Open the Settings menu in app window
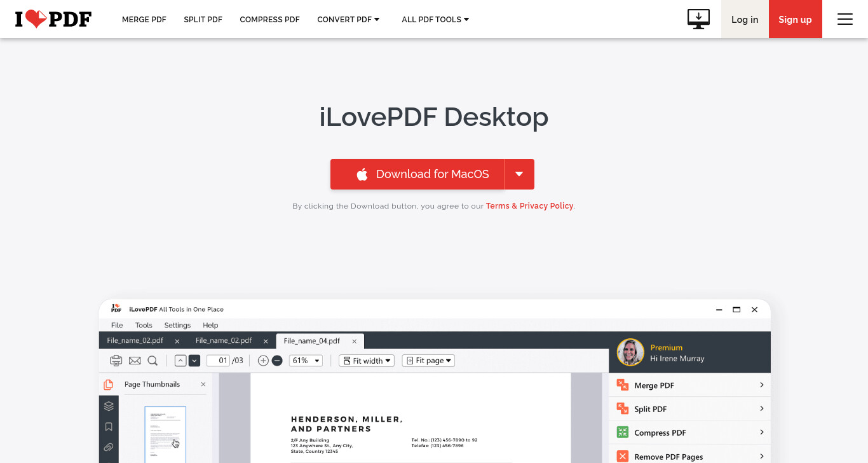The width and height of the screenshot is (868, 463). tap(177, 325)
